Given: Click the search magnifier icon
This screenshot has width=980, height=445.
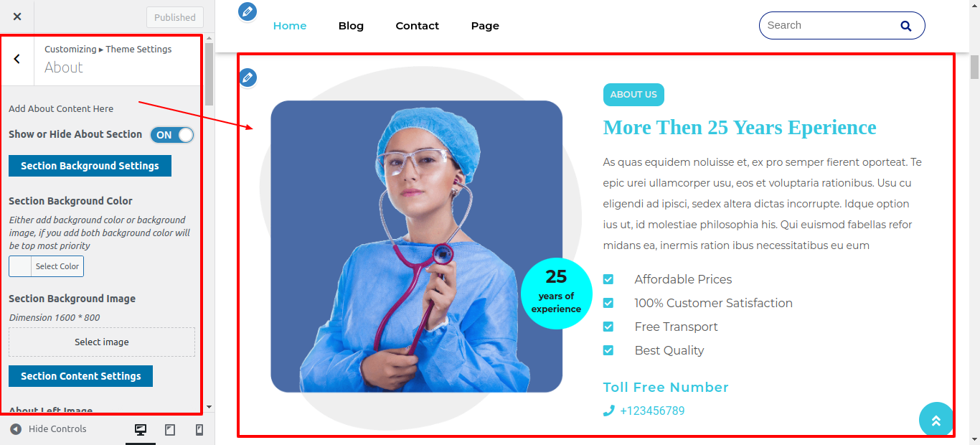Looking at the screenshot, I should click(x=905, y=26).
